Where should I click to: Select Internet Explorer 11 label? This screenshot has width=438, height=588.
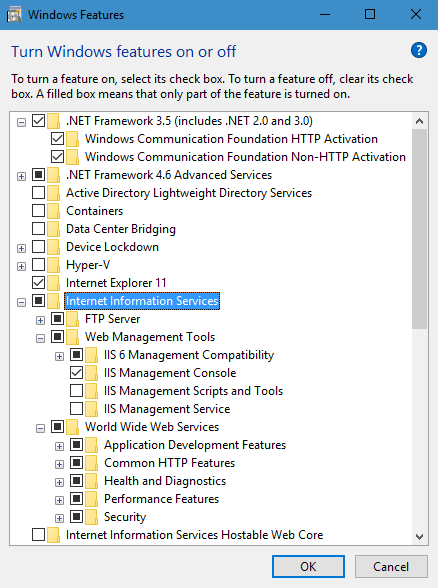(116, 283)
